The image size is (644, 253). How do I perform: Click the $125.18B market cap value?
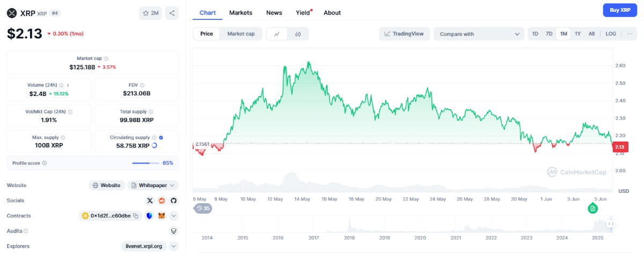coord(82,67)
